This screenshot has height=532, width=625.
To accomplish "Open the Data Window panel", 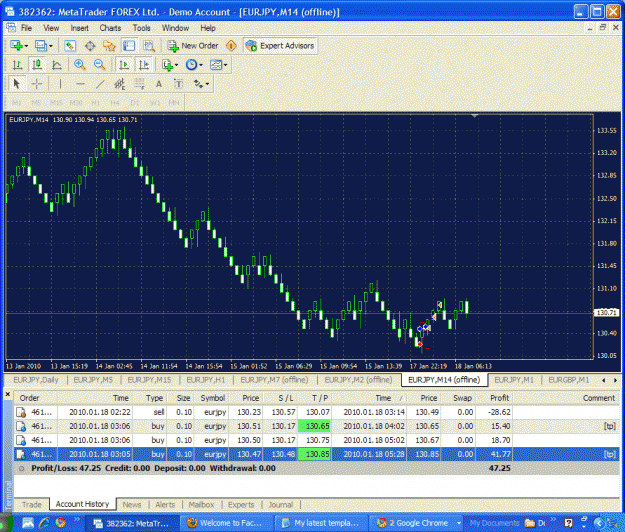I will pos(90,46).
